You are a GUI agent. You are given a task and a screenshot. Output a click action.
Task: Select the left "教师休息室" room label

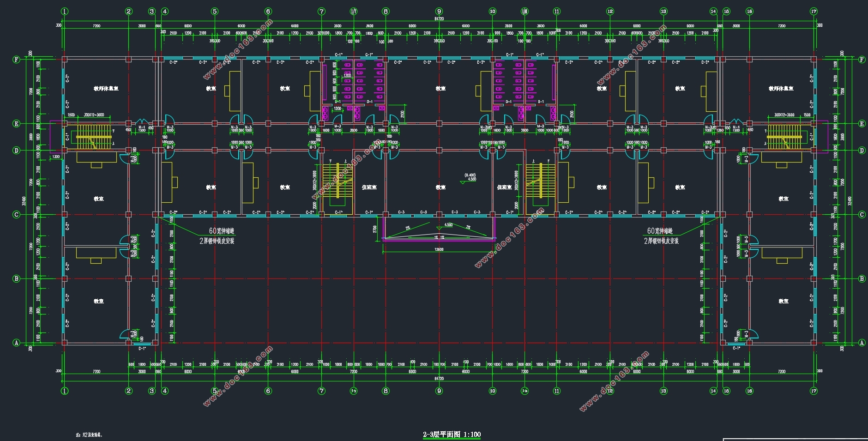106,88
